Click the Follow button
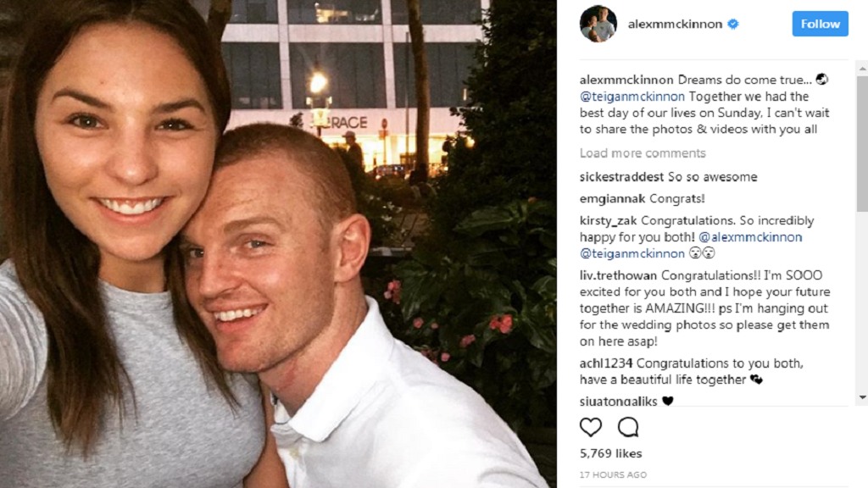This screenshot has width=868, height=488. point(820,24)
